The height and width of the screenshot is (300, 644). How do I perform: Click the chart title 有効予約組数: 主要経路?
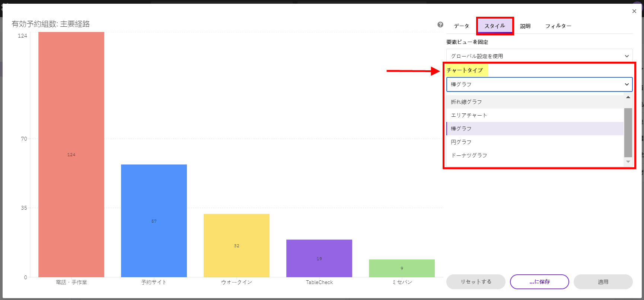51,24
